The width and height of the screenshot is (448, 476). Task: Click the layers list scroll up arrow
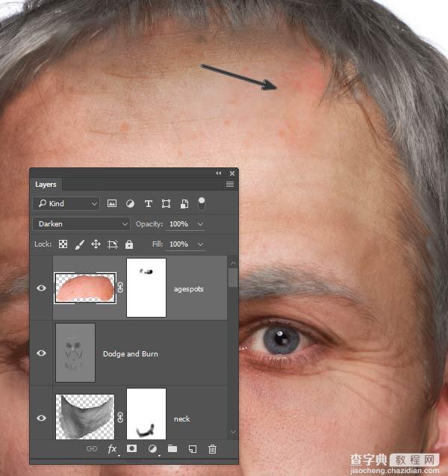[233, 263]
